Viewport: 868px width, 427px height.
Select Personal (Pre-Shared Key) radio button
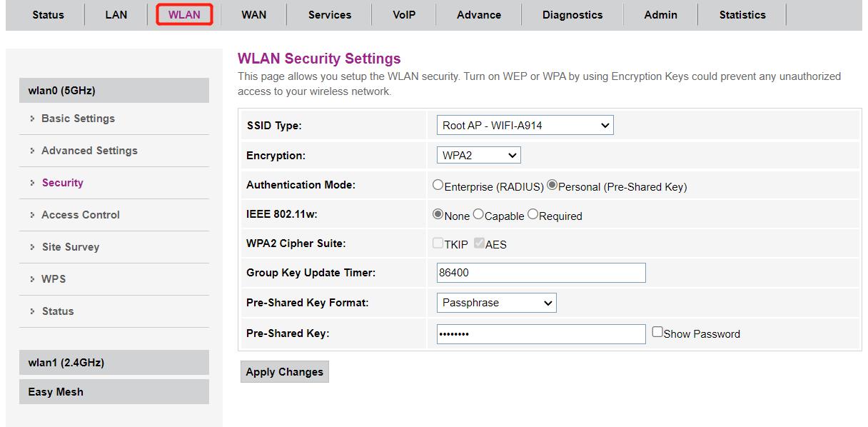coord(552,185)
